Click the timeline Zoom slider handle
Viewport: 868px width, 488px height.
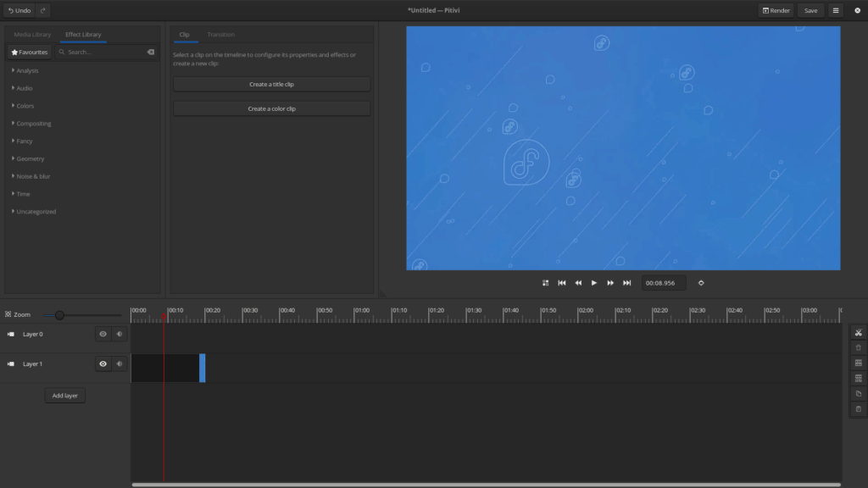coord(59,315)
